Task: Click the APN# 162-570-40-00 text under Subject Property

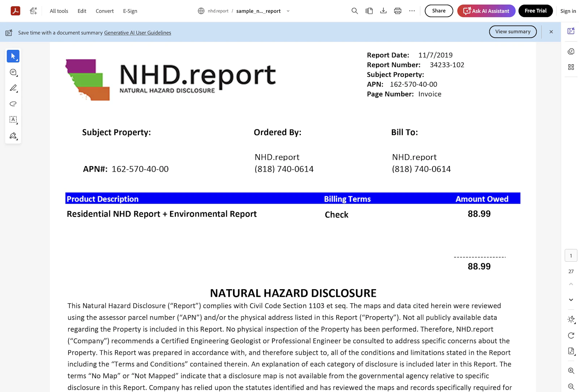Action: [126, 169]
